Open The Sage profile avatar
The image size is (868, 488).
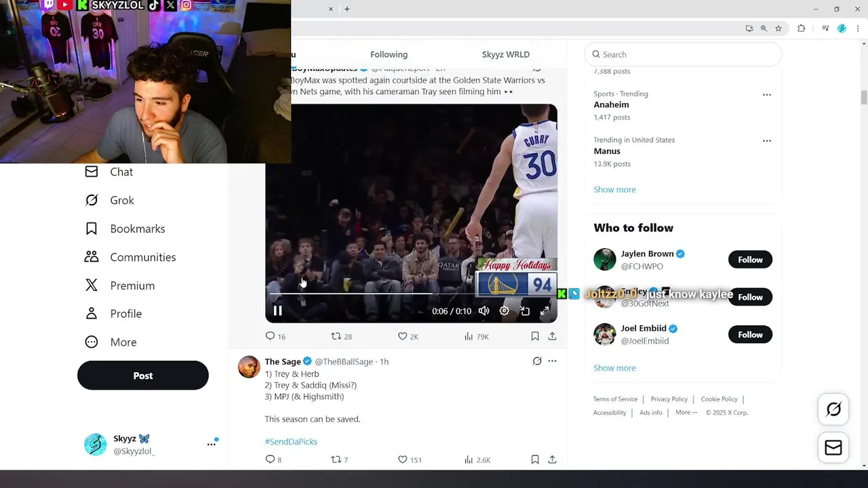249,367
